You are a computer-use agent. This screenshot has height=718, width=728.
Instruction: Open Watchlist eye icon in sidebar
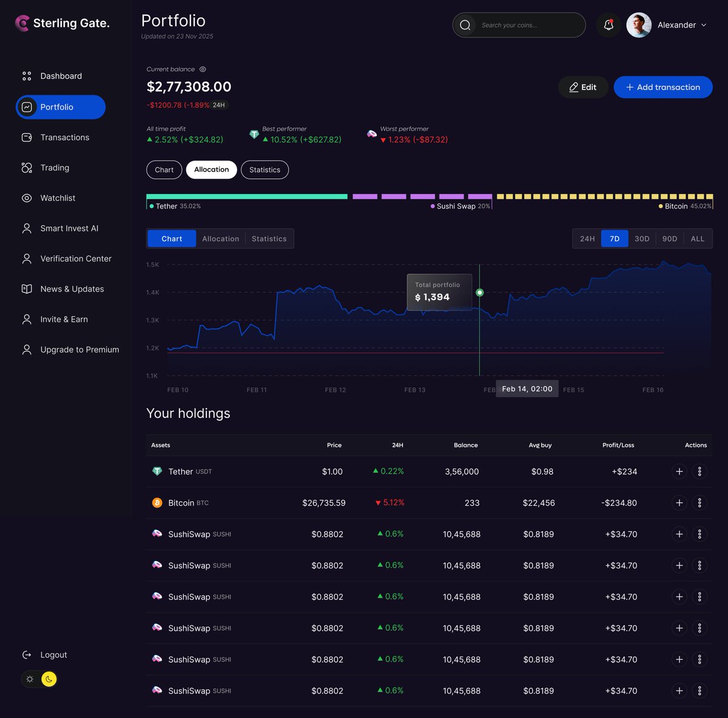(27, 198)
